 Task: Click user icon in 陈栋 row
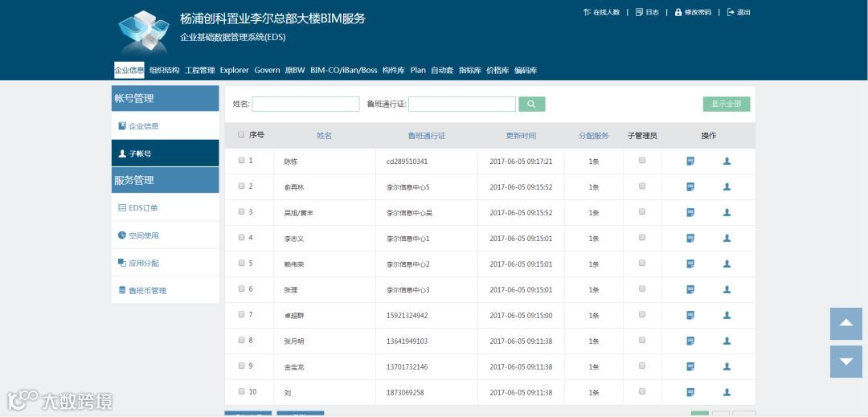pos(727,161)
